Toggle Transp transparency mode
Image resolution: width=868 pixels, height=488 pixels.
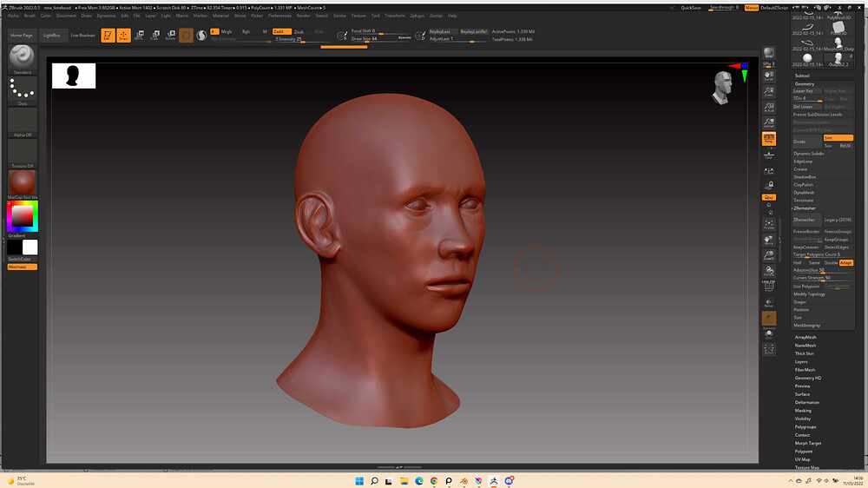(x=769, y=302)
